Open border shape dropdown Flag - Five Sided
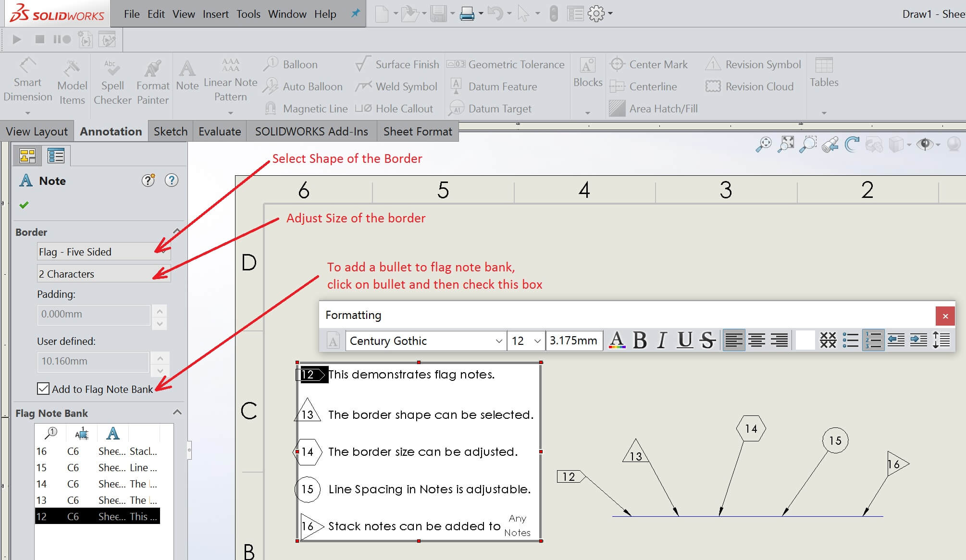The height and width of the screenshot is (560, 966). pos(103,252)
